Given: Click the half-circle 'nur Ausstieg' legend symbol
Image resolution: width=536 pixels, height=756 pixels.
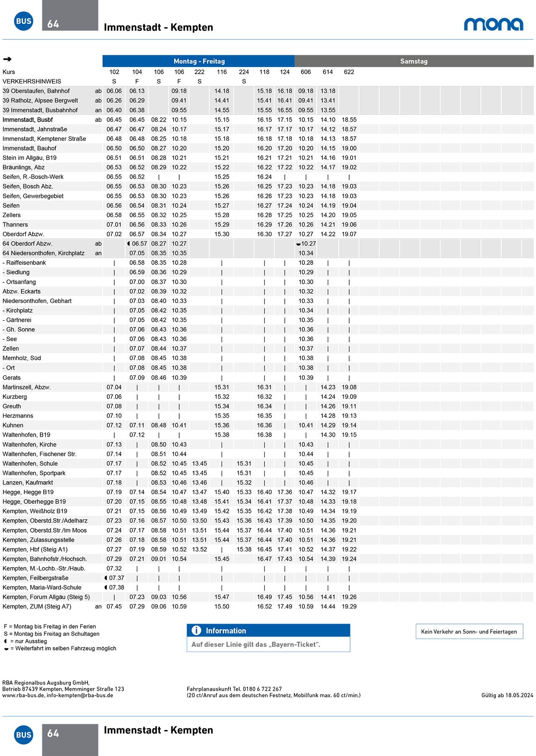Looking at the screenshot, I should pos(5,641).
